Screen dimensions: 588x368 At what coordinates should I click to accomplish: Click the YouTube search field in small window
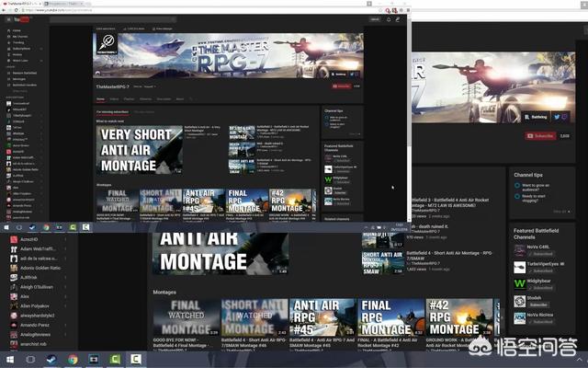(x=112, y=19)
